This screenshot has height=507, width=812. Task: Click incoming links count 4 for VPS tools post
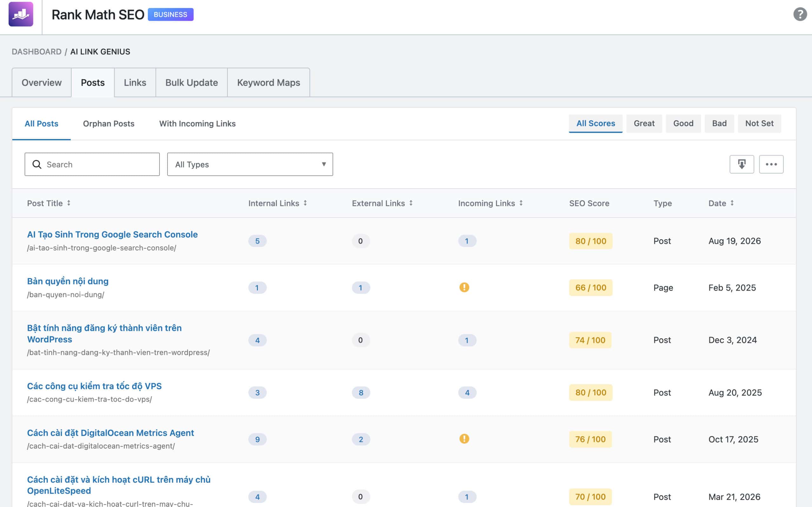467,393
